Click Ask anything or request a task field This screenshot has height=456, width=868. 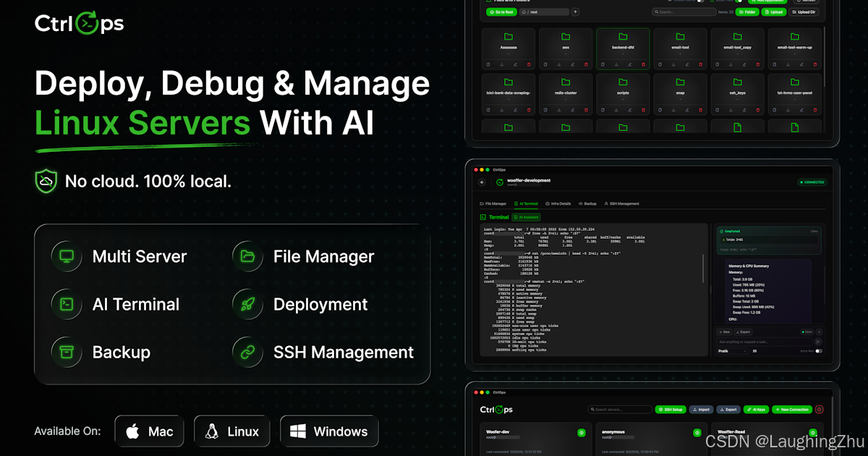[763, 342]
